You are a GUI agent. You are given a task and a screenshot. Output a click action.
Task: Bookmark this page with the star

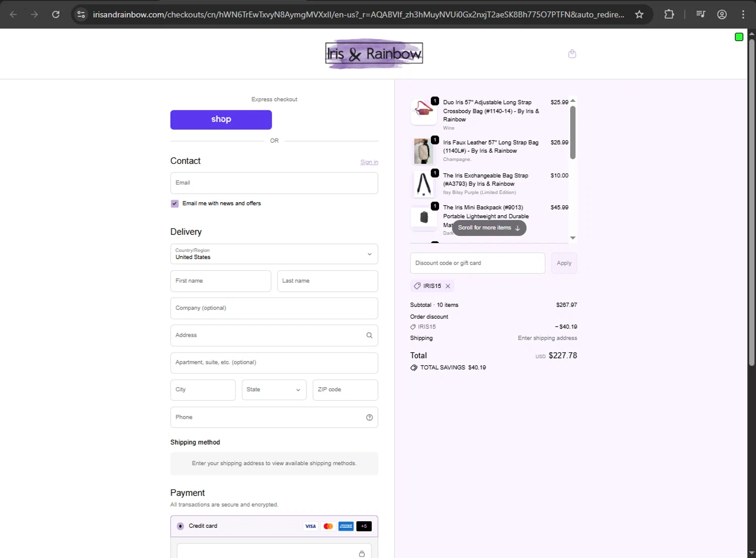(639, 15)
